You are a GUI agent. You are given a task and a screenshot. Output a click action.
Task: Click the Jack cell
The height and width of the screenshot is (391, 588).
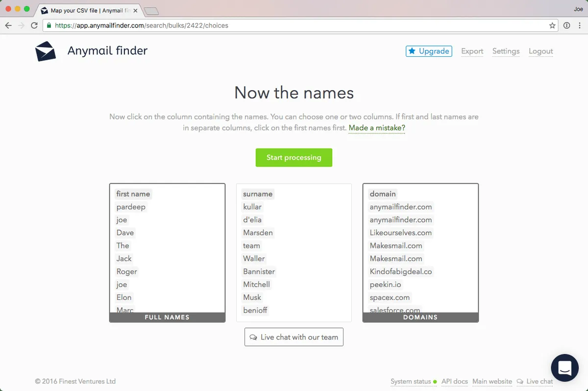click(x=124, y=259)
